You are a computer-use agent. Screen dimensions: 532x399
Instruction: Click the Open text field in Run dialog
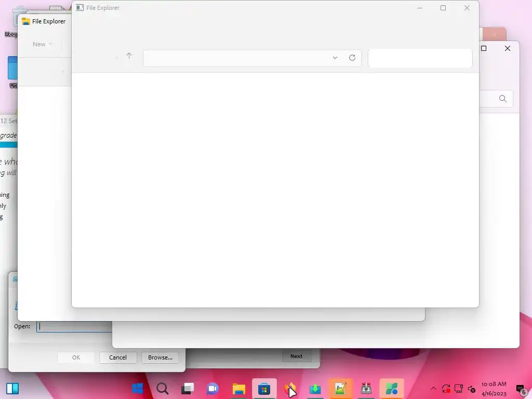74,326
